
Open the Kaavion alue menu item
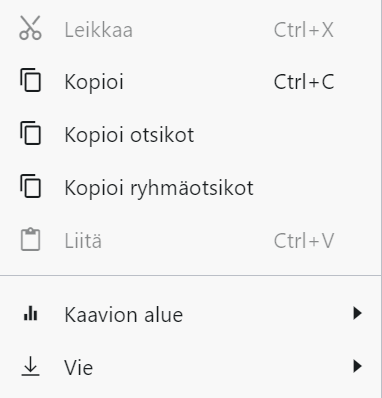pos(190,314)
